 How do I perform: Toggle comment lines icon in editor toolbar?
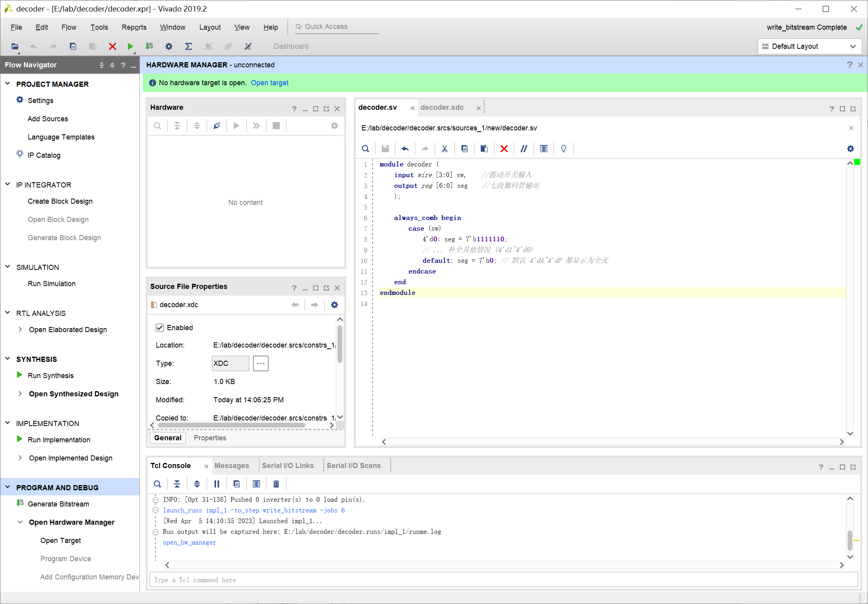pos(524,149)
